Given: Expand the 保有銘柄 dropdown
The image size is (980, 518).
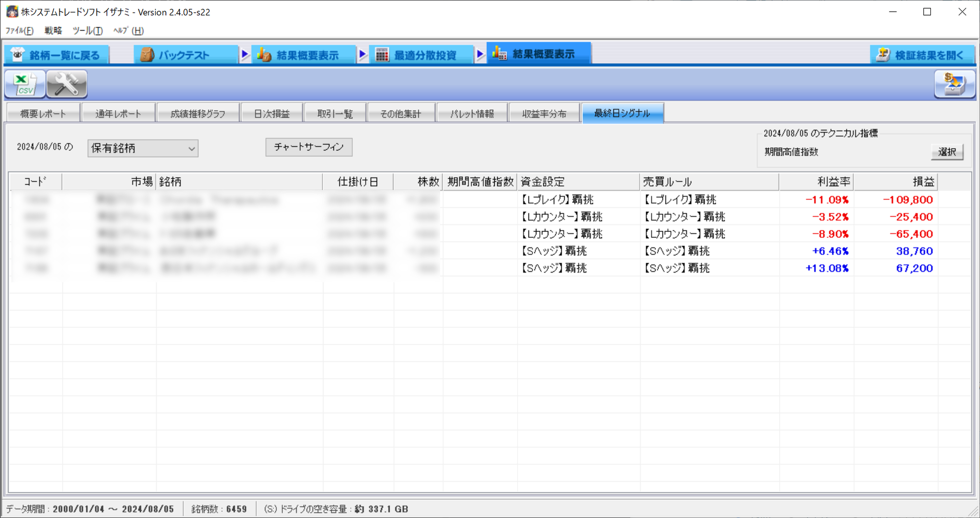Looking at the screenshot, I should point(143,148).
